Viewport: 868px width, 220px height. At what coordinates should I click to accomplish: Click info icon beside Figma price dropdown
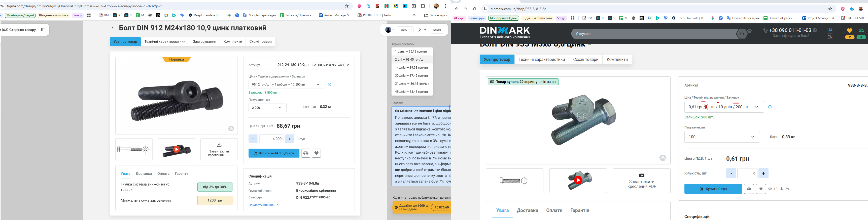[330, 84]
